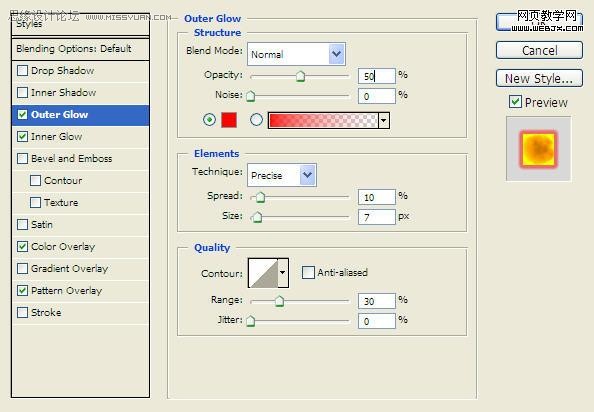This screenshot has width=594, height=412.
Task: Enable the Satin checkbox
Action: click(22, 225)
